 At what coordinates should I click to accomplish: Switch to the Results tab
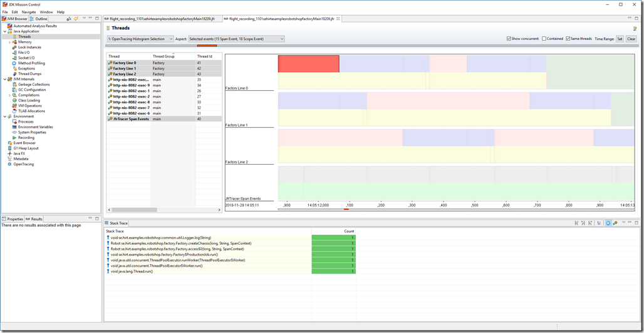34,219
